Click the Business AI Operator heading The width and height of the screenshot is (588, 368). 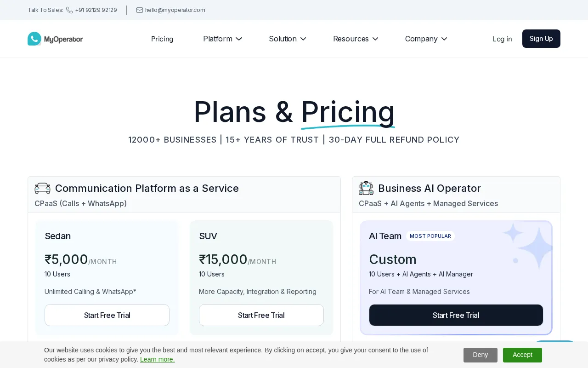pyautogui.click(x=430, y=188)
